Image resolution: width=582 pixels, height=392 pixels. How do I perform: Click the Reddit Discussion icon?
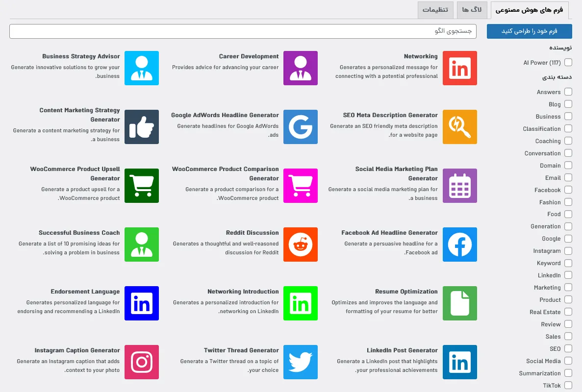(x=300, y=245)
